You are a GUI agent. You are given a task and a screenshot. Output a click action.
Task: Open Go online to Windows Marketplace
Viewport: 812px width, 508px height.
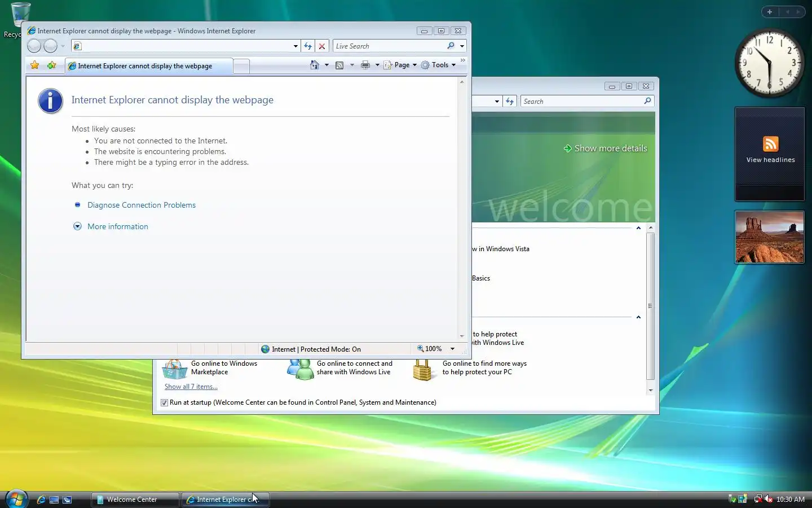click(x=224, y=367)
